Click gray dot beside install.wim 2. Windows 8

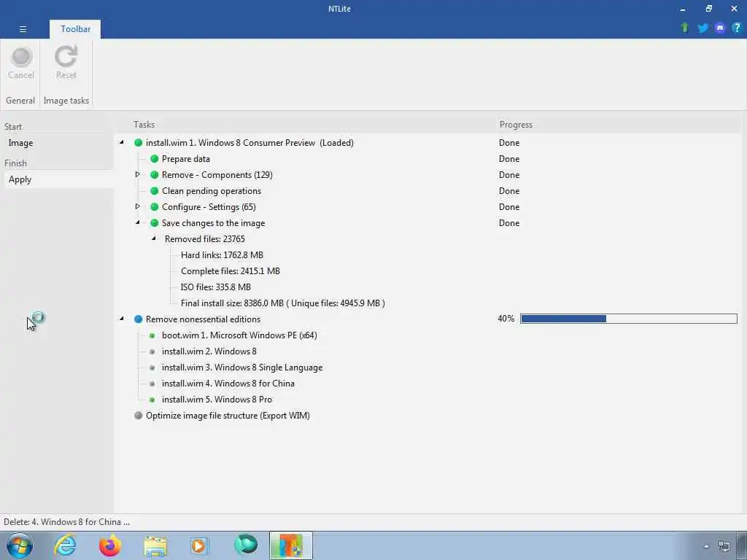[x=152, y=352]
